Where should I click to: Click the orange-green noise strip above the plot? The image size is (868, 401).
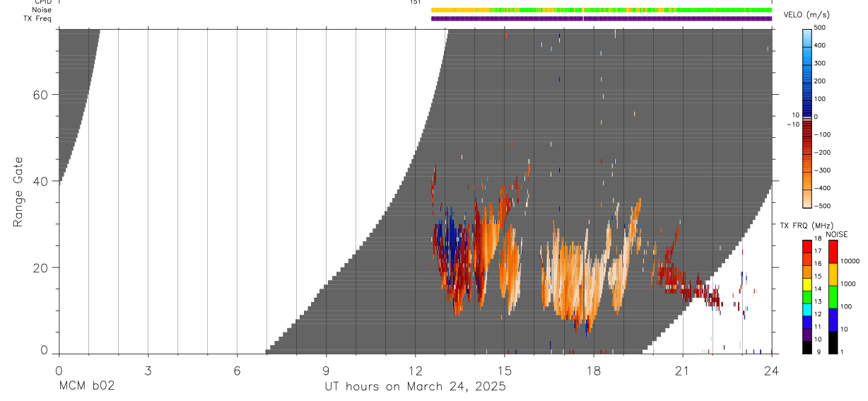click(x=602, y=10)
